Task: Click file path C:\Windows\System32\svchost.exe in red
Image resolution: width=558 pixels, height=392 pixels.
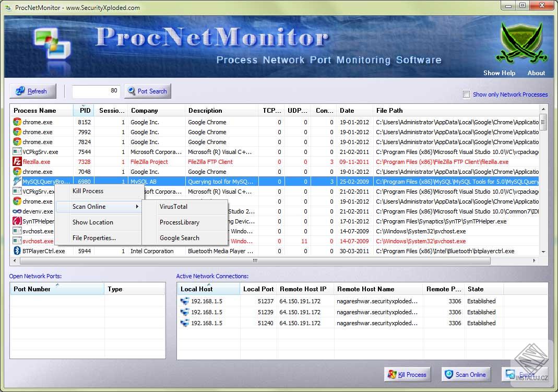Action: point(421,241)
